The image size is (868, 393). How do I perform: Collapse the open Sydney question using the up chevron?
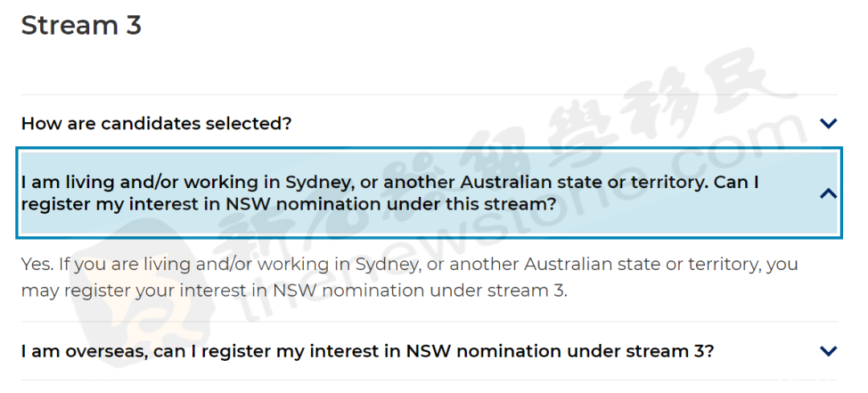coord(828,193)
